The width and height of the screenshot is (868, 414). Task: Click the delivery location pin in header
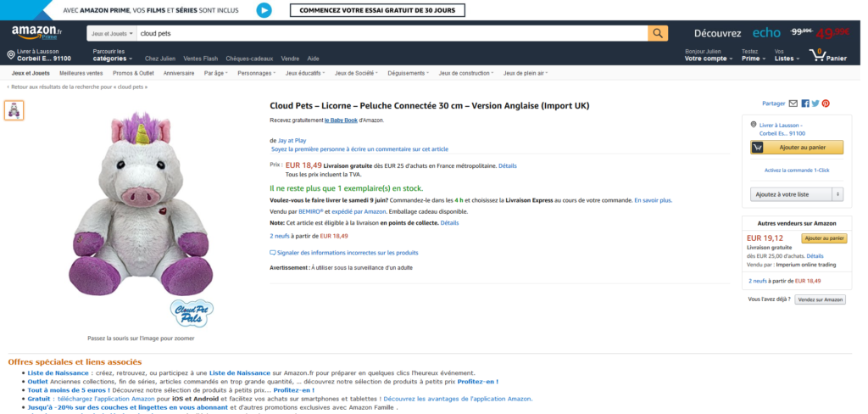coord(10,54)
